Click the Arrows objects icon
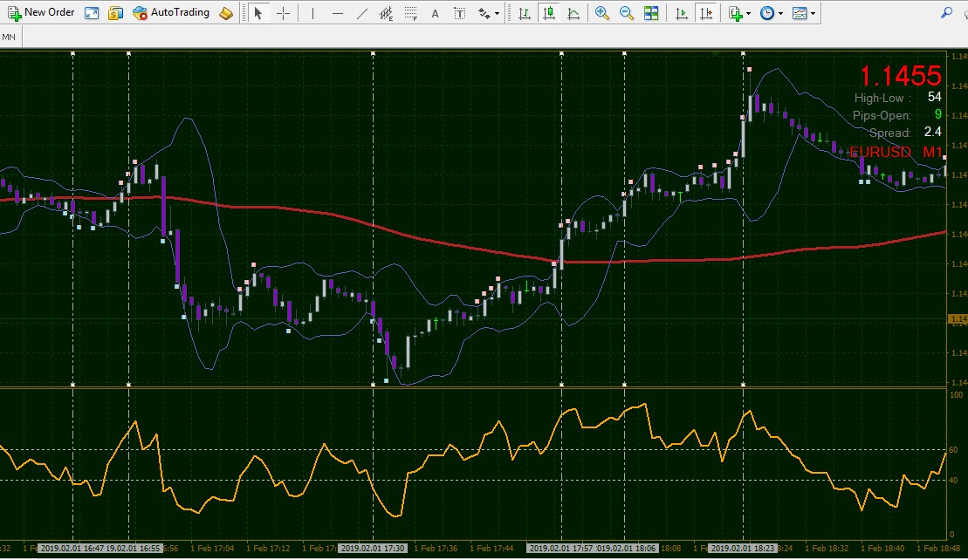Screen dimensions: 968x560 [x=484, y=12]
